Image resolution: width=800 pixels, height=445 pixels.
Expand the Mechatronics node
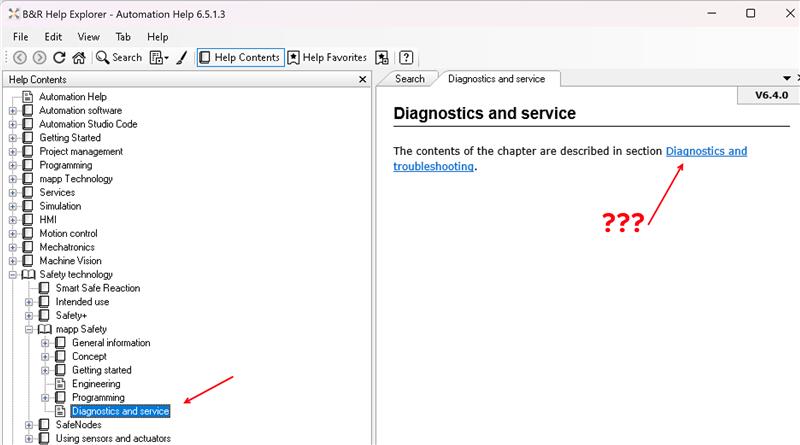[x=13, y=247]
